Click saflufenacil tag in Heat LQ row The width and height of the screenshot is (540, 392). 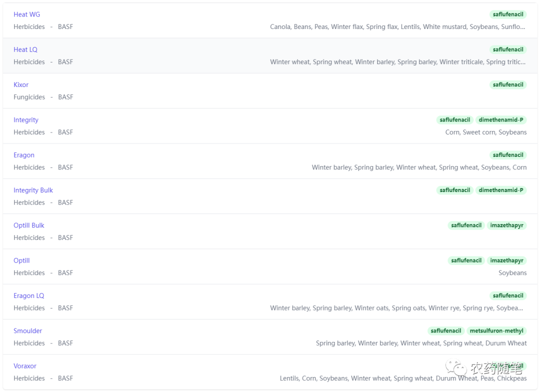tap(508, 49)
